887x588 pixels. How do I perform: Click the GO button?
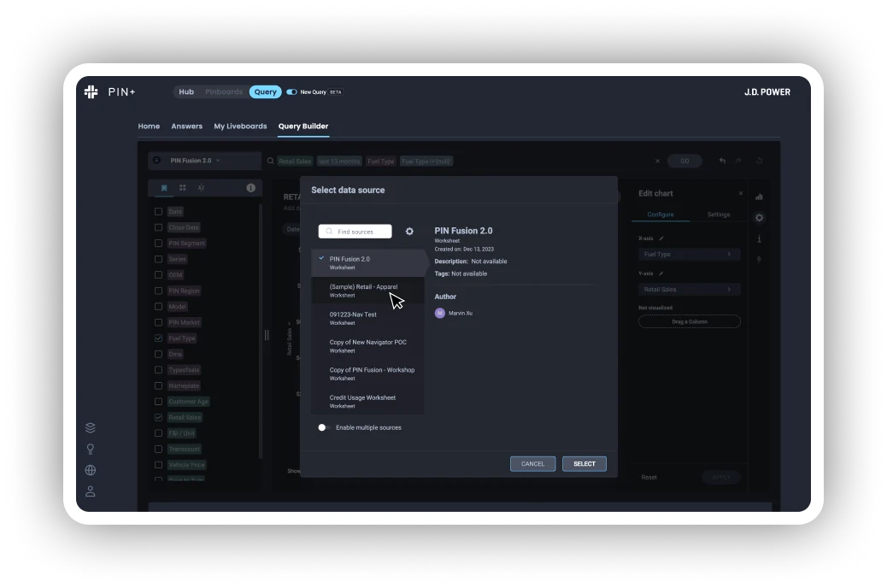coord(684,161)
